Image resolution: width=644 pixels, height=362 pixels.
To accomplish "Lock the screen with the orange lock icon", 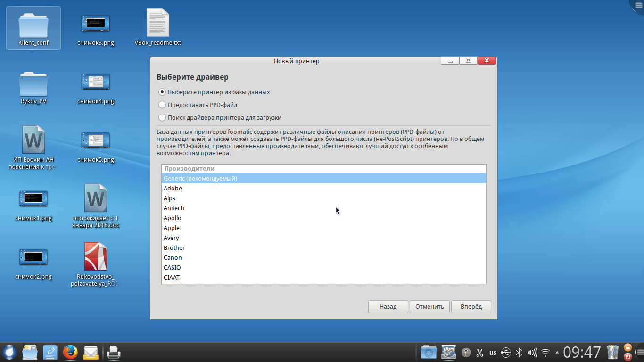I will pyautogui.click(x=628, y=347).
